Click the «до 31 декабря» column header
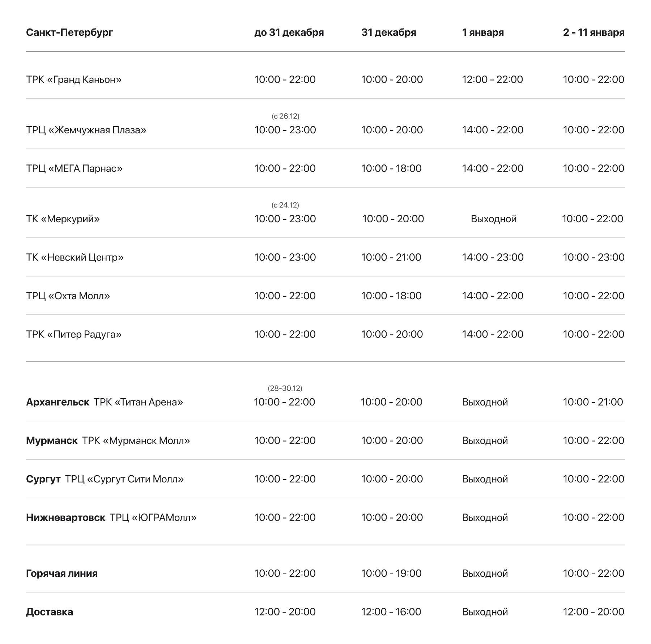Viewport: 651px width, 644px height. (289, 33)
